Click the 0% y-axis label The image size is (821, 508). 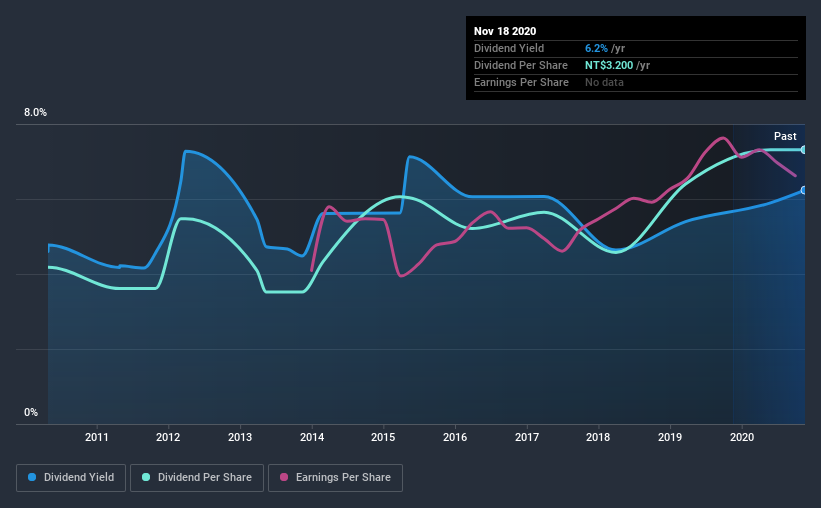pos(31,413)
